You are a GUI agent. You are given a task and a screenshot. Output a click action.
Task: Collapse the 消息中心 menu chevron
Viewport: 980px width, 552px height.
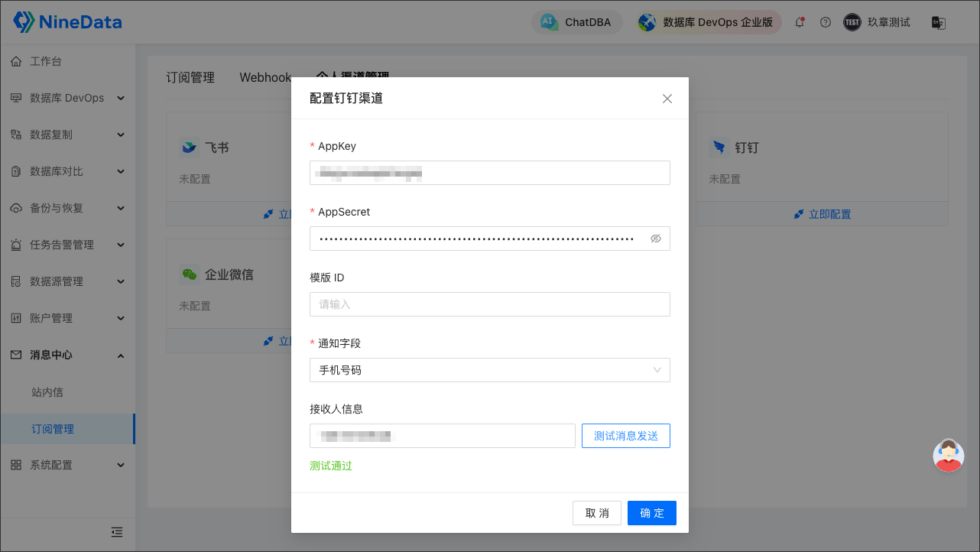click(120, 355)
